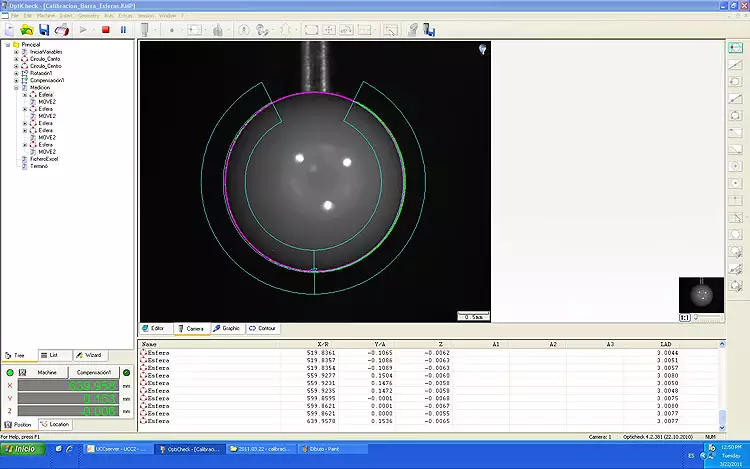Click the blue Pause program button

(123, 30)
